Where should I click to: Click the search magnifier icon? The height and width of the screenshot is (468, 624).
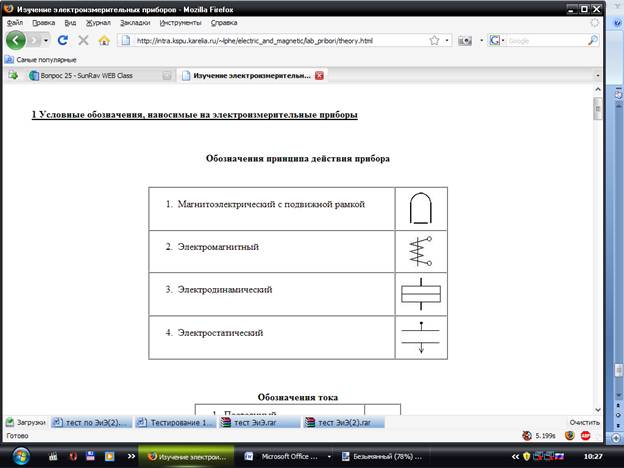point(593,40)
